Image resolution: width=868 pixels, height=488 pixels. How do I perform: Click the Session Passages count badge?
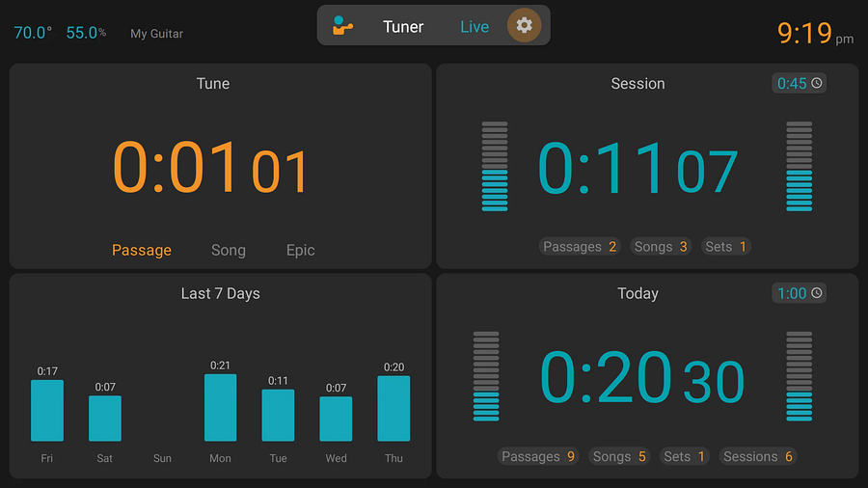tap(580, 247)
